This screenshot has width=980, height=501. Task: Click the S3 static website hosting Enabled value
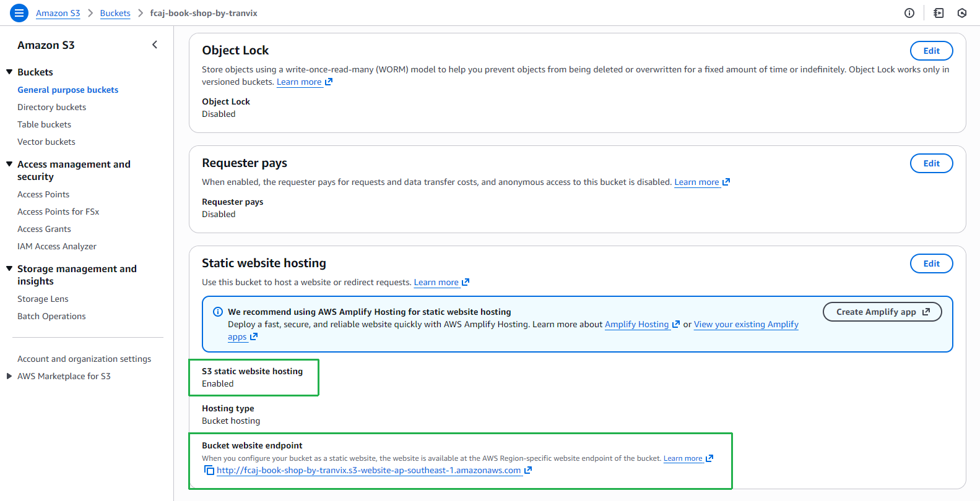tap(218, 383)
